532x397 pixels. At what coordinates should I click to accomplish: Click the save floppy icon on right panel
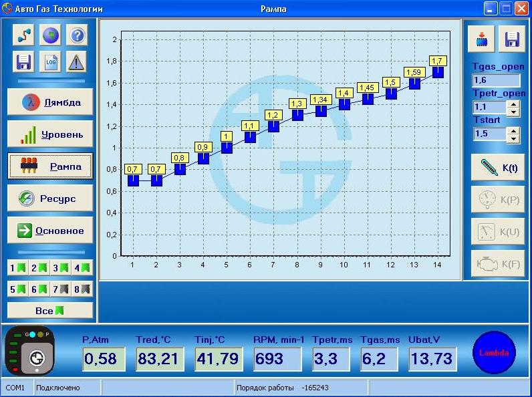coord(511,39)
